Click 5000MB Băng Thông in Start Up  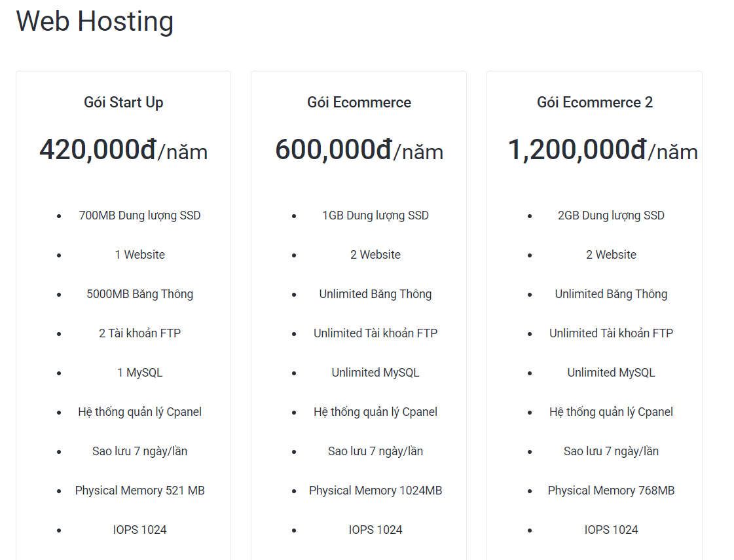139,293
